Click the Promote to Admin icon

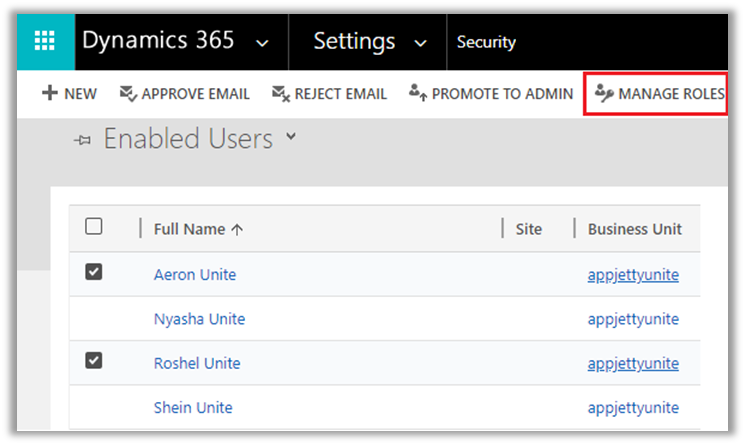[x=418, y=94]
